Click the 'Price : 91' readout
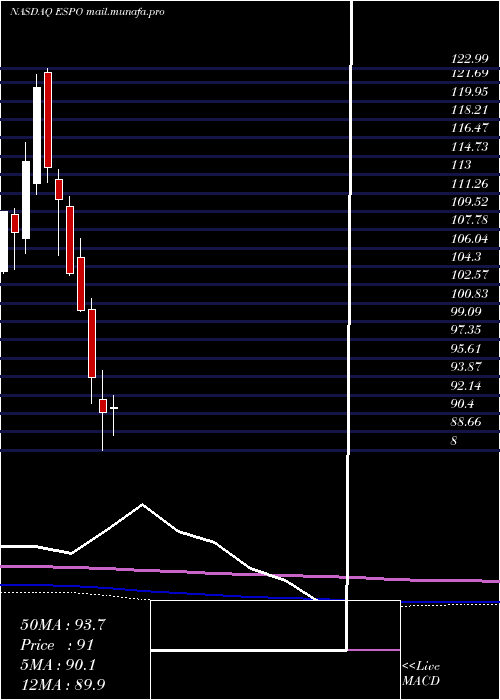500x700 pixels. click(57, 645)
